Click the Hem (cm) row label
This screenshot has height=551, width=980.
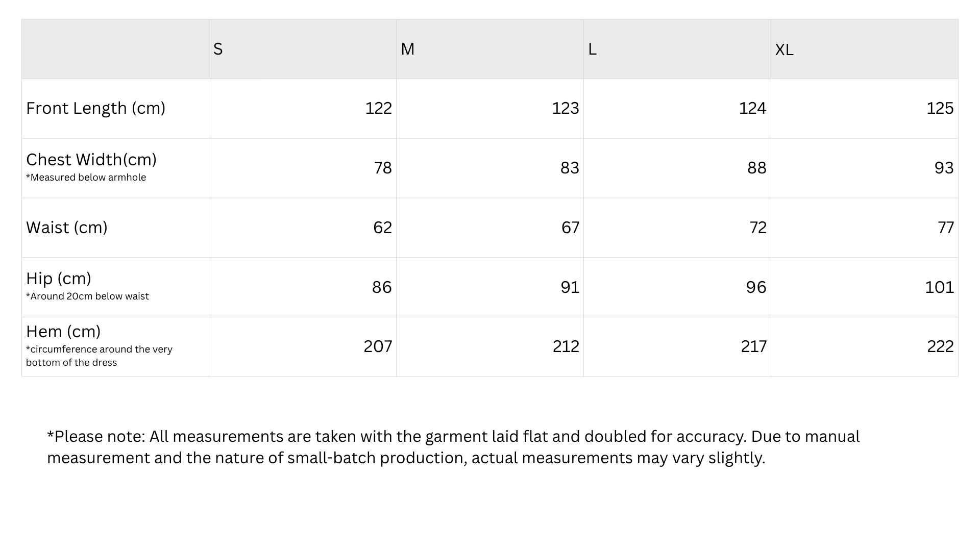pyautogui.click(x=63, y=332)
